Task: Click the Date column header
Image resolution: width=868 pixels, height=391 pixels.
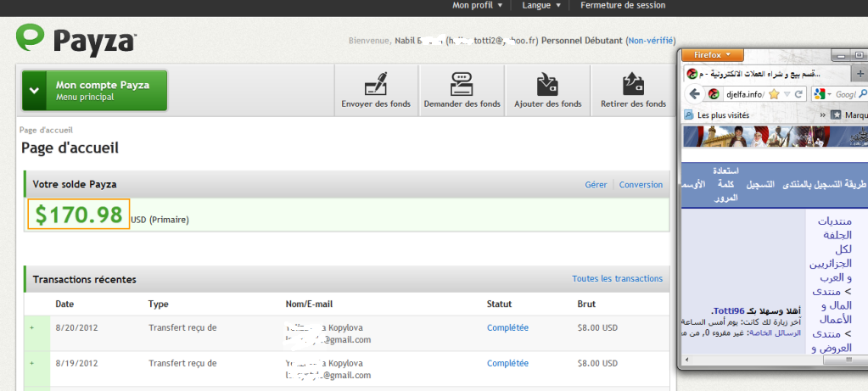Action: coord(64,304)
